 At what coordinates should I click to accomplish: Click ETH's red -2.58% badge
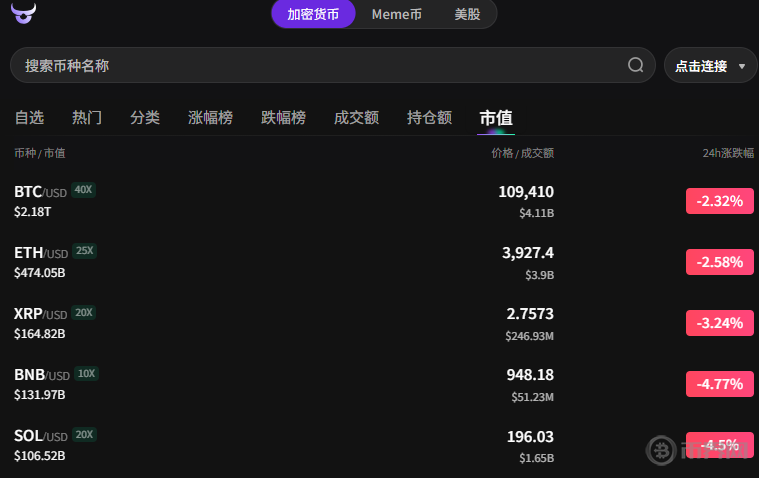click(x=719, y=262)
